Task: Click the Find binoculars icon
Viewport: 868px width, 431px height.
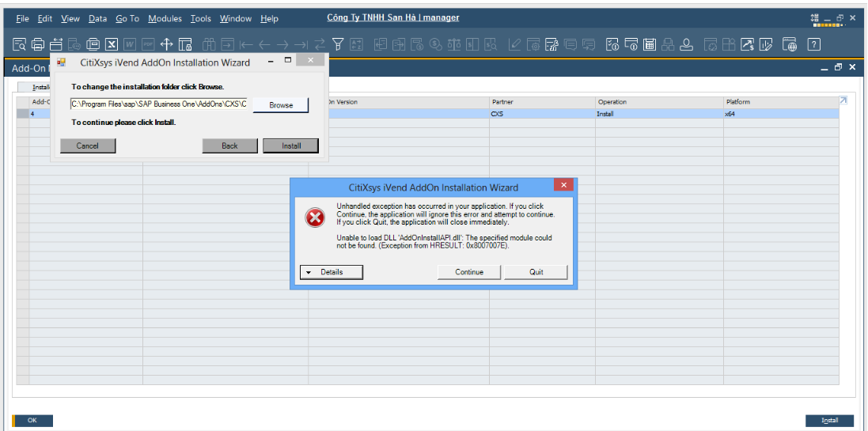Action: point(209,44)
